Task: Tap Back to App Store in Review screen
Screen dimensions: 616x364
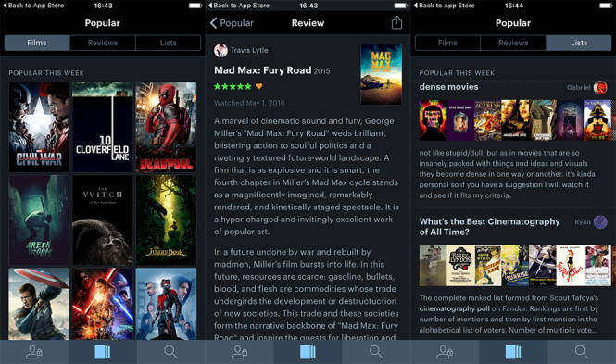Action: [x=238, y=6]
